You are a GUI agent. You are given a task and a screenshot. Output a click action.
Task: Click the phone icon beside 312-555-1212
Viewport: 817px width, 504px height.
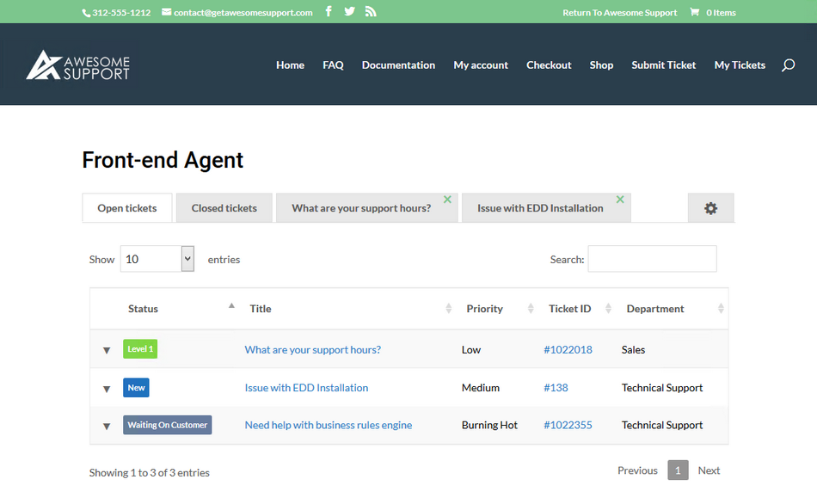pos(86,13)
